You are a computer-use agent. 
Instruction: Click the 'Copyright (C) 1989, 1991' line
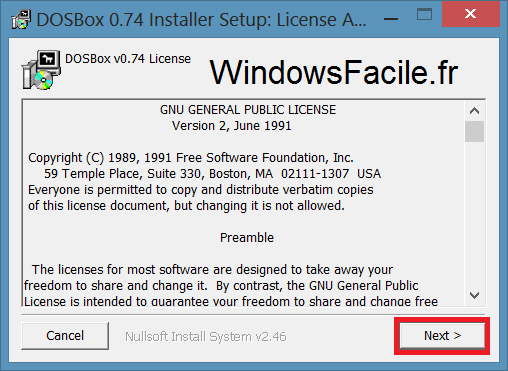coord(191,158)
